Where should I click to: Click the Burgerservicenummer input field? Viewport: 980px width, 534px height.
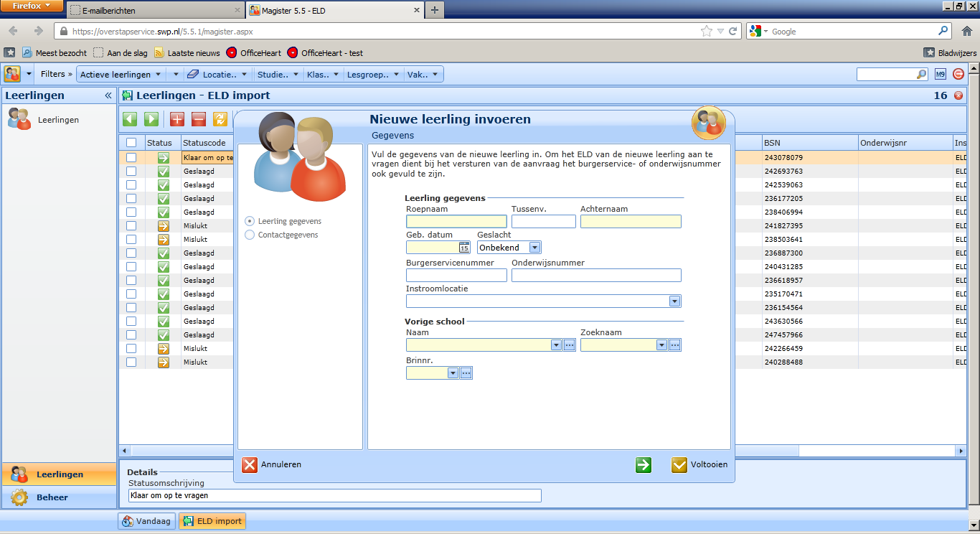point(456,276)
